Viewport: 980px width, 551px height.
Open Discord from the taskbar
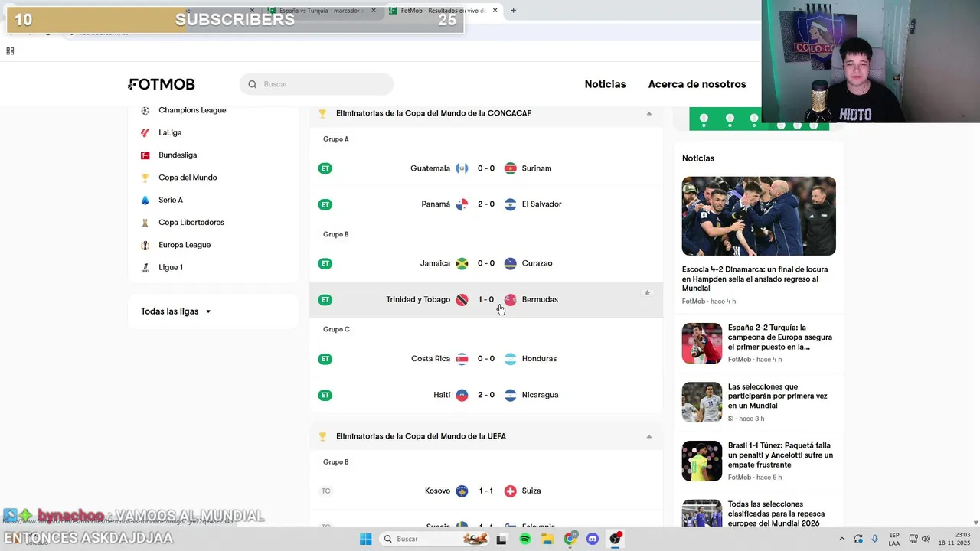click(x=593, y=539)
